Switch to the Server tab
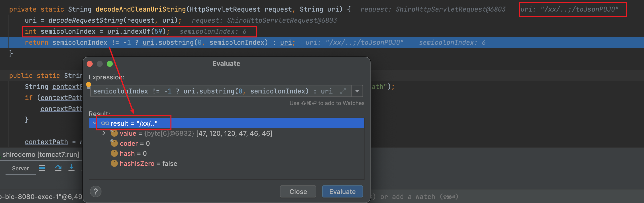The image size is (644, 203). pos(20,168)
